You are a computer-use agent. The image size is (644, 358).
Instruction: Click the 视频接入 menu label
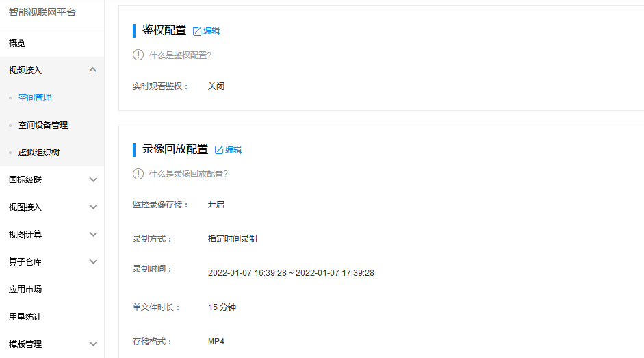25,71
